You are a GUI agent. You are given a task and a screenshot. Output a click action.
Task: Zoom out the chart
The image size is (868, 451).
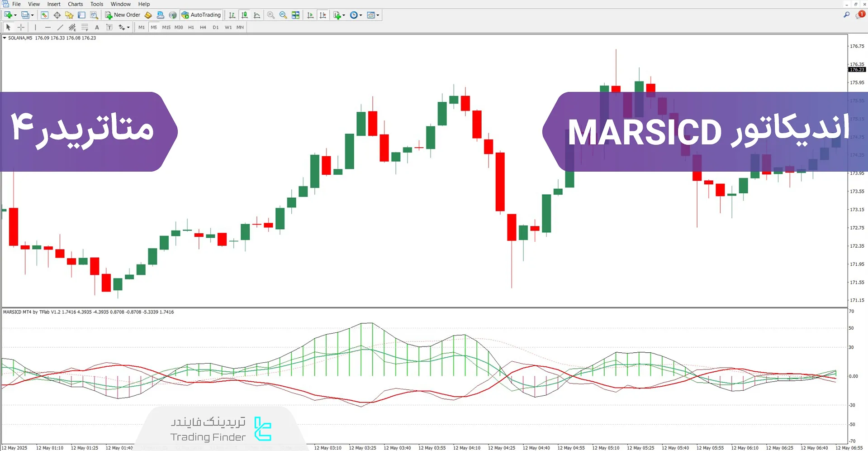[282, 15]
